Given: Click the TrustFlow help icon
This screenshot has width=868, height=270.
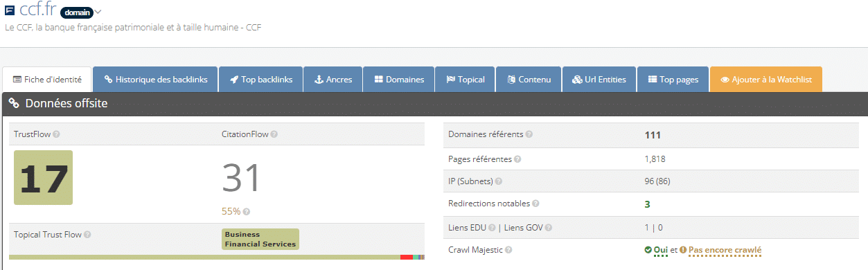Looking at the screenshot, I should (56, 134).
